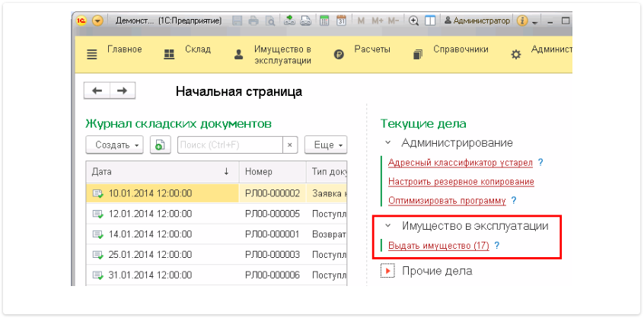This screenshot has width=644, height=318.
Task: Open the calendar icon in the title bar
Action: 342,21
